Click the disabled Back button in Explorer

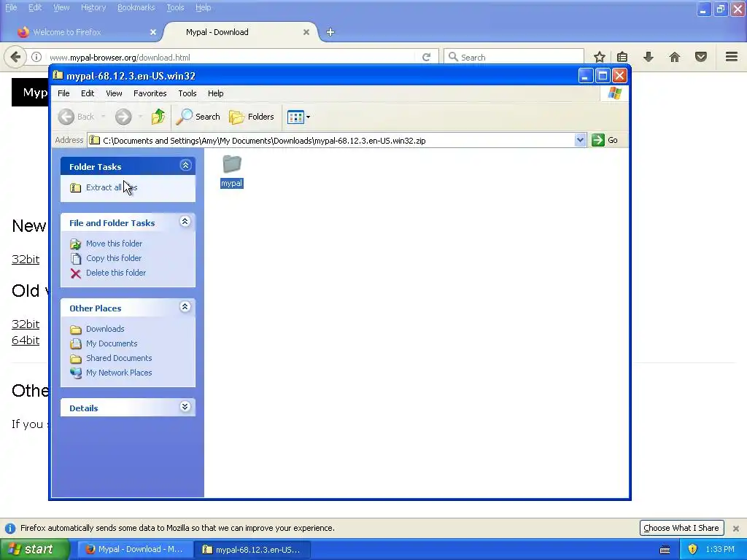pos(76,117)
